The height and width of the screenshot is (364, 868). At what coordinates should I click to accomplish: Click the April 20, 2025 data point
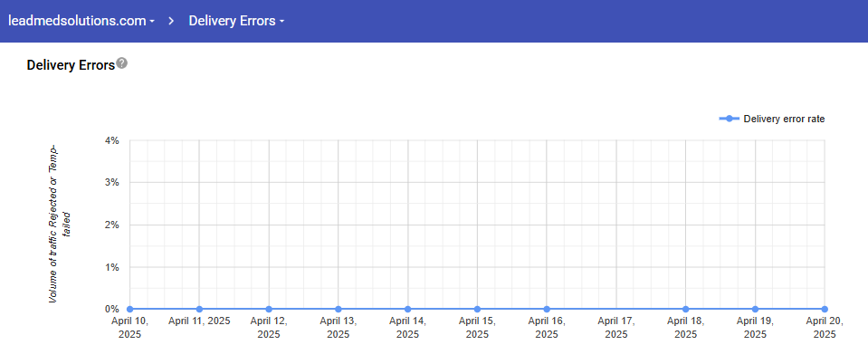[x=825, y=309]
